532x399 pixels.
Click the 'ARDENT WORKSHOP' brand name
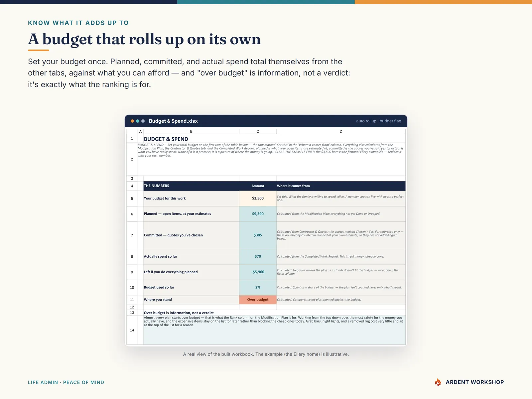pos(475,382)
